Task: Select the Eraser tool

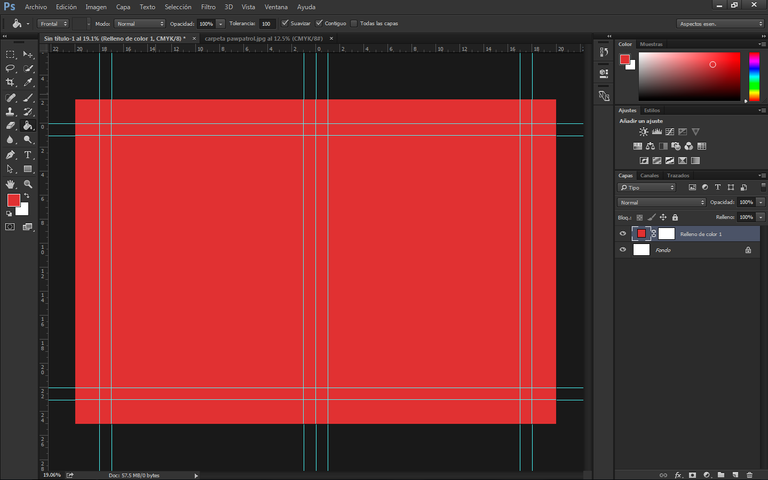Action: (10, 126)
